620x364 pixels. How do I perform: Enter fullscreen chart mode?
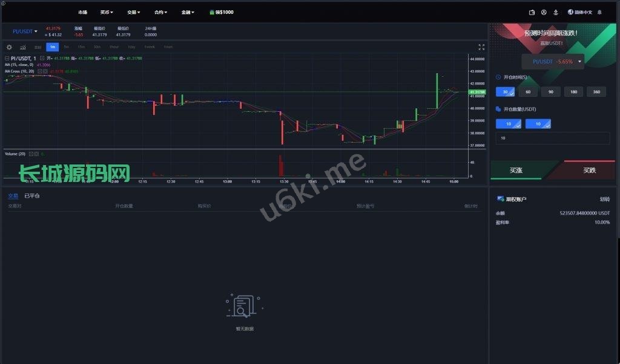point(481,47)
